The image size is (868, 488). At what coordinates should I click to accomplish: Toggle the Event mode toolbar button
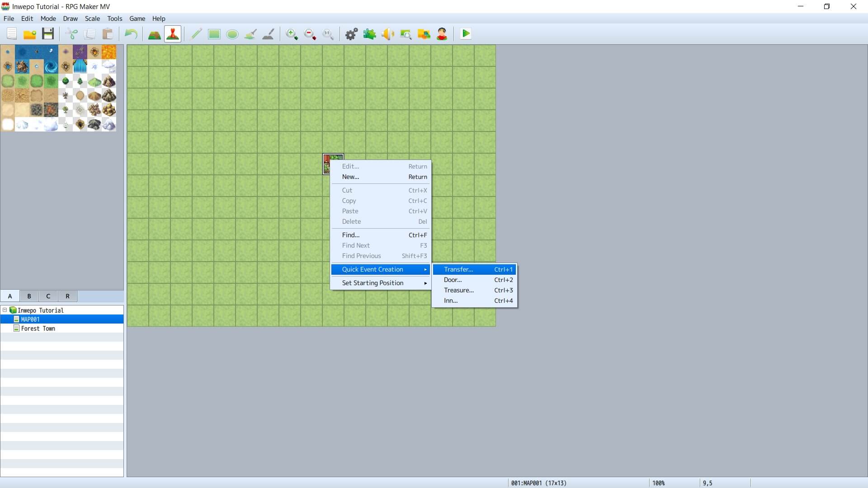(x=172, y=34)
